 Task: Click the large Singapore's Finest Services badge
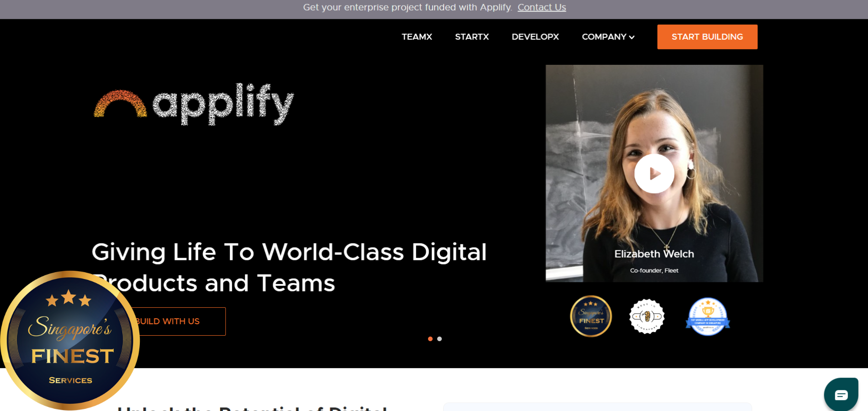(x=69, y=341)
